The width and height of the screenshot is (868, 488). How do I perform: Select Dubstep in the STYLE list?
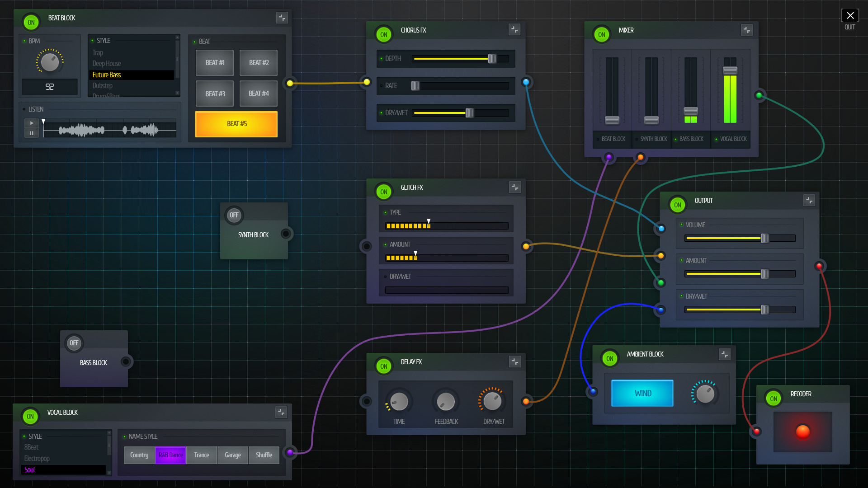(x=102, y=86)
